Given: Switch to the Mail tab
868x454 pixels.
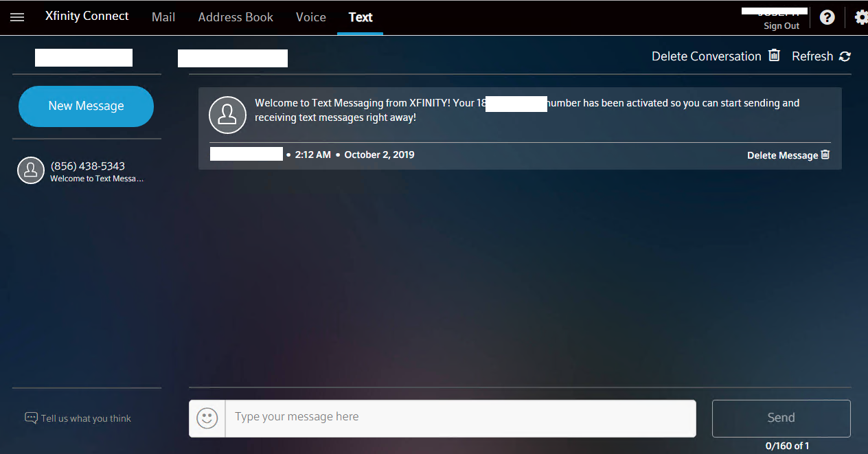Looking at the screenshot, I should 163,17.
